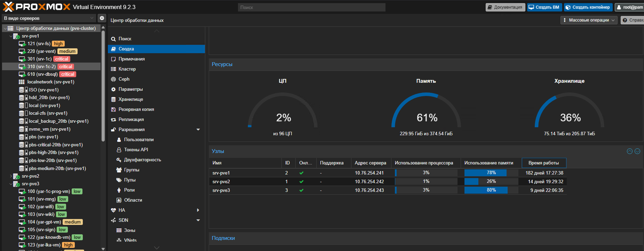The height and width of the screenshot is (251, 644).
Task: Click the srv-pve3 node server icon
Action: [x=16, y=184]
